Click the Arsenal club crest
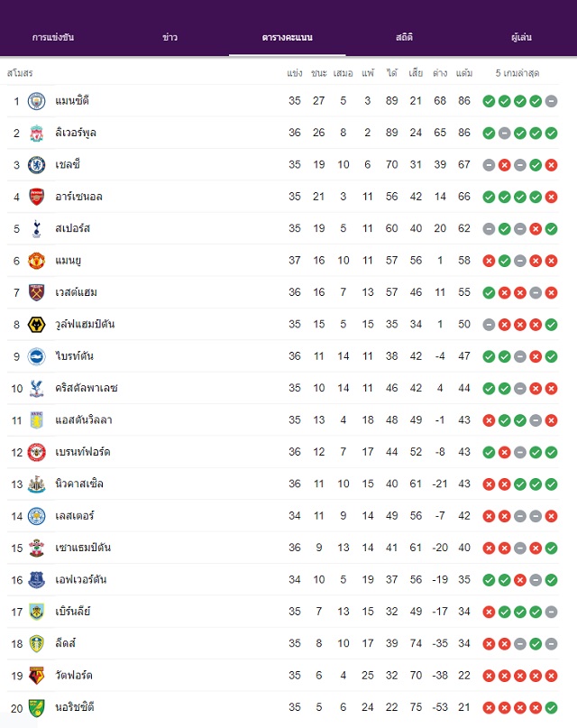Image resolution: width=577 pixels, height=728 pixels. coord(36,197)
